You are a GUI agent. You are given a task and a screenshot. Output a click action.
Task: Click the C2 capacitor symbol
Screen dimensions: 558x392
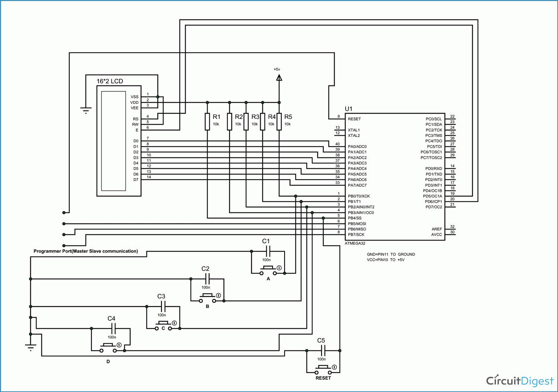208,279
